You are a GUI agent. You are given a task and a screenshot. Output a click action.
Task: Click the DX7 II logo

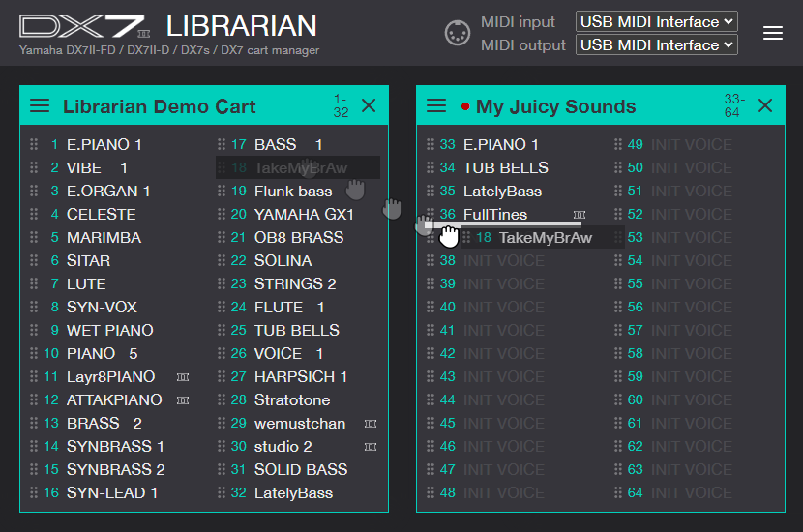tap(84, 27)
